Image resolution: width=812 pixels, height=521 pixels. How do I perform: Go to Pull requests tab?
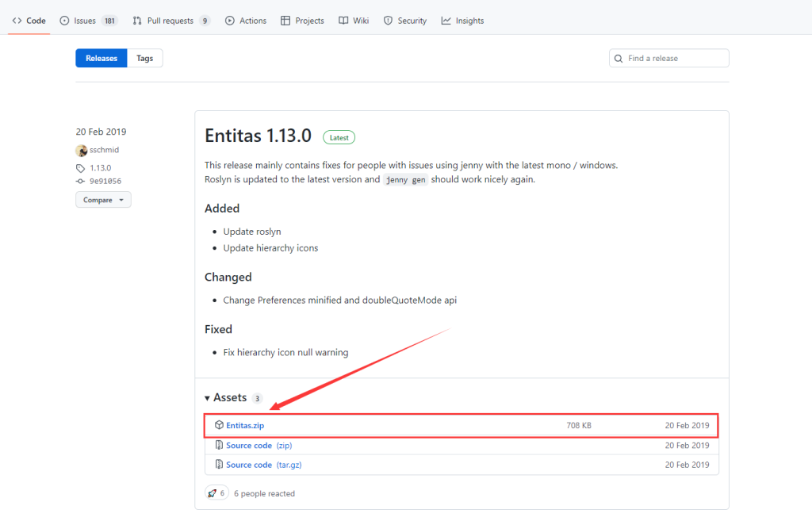point(171,21)
